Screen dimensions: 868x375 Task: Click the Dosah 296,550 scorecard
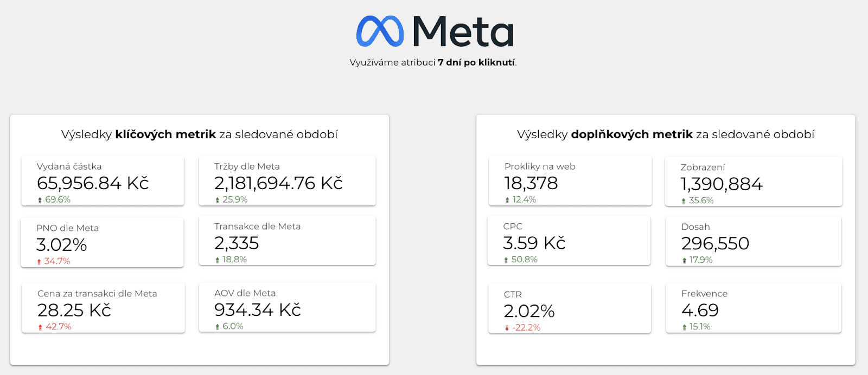(754, 241)
